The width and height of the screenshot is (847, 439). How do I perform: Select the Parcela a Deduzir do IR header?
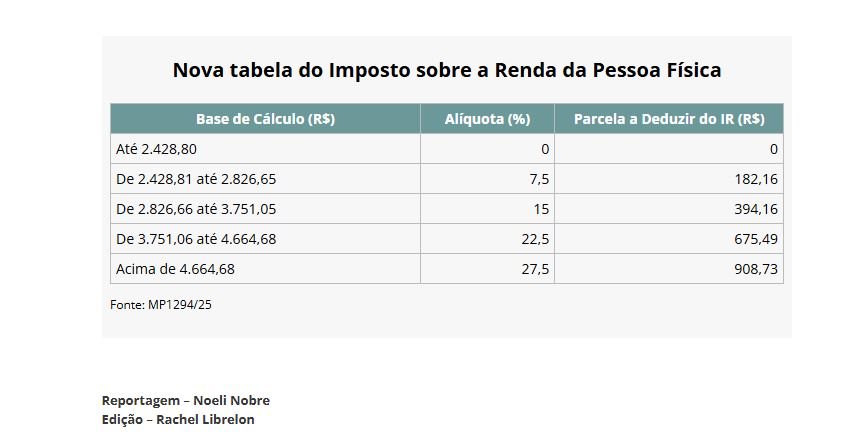click(668, 119)
